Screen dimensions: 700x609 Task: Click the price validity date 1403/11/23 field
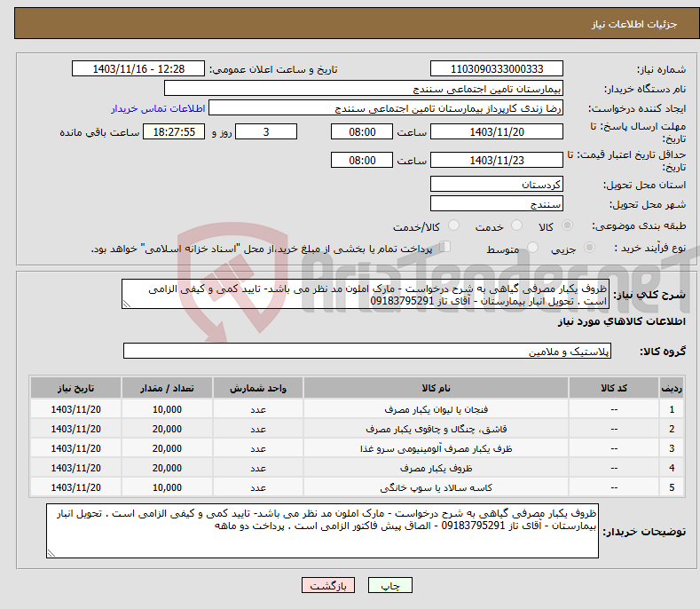[497, 160]
